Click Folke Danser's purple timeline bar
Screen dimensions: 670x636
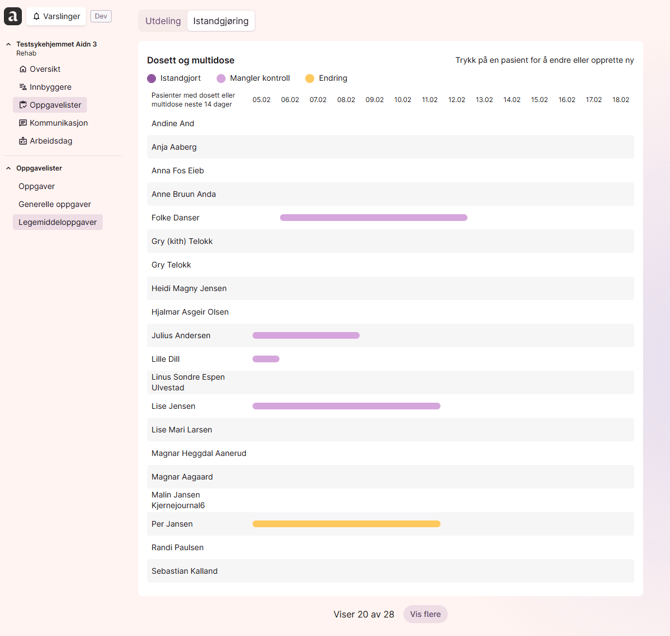373,218
